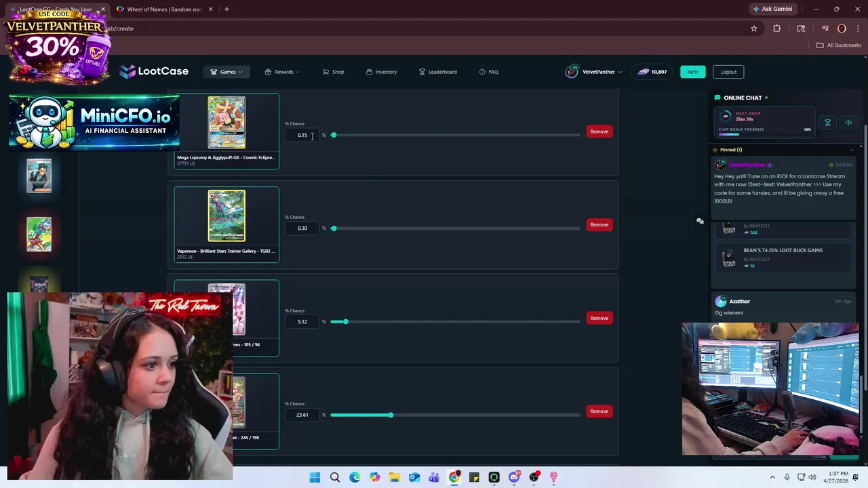The image size is (868, 488).
Task: Click the media control icon in the Chrome toolbar
Action: click(825, 28)
